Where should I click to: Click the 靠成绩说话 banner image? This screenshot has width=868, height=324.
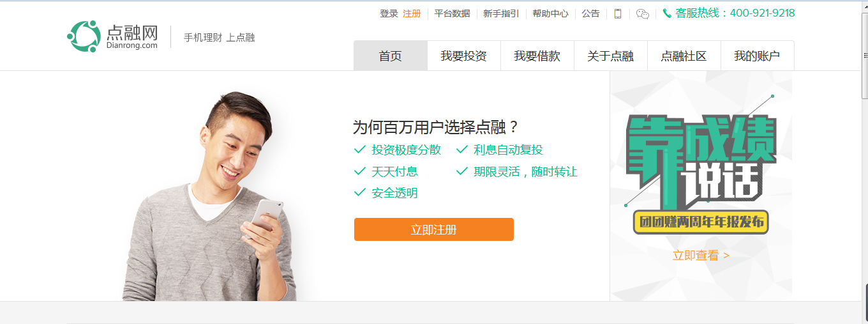[x=701, y=173]
